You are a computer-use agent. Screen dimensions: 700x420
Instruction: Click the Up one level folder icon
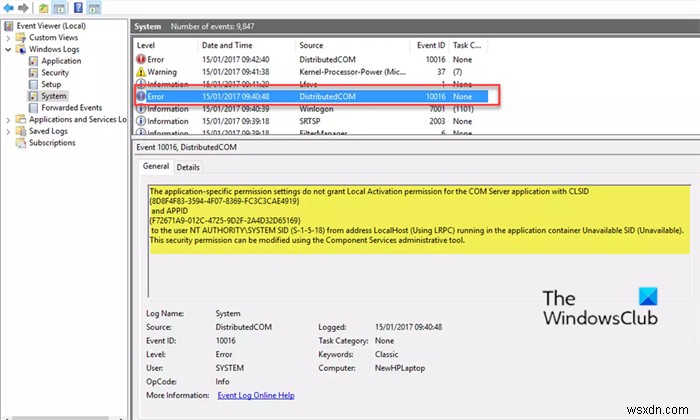43,8
